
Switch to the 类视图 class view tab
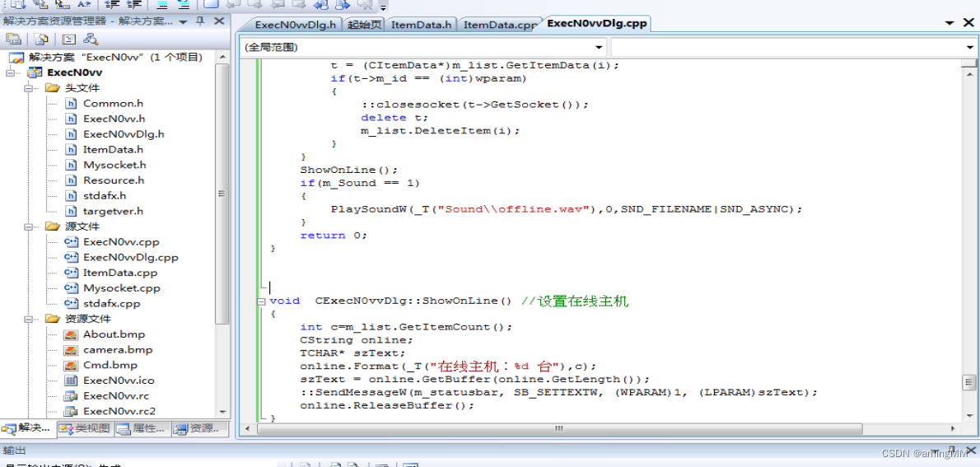click(x=85, y=428)
